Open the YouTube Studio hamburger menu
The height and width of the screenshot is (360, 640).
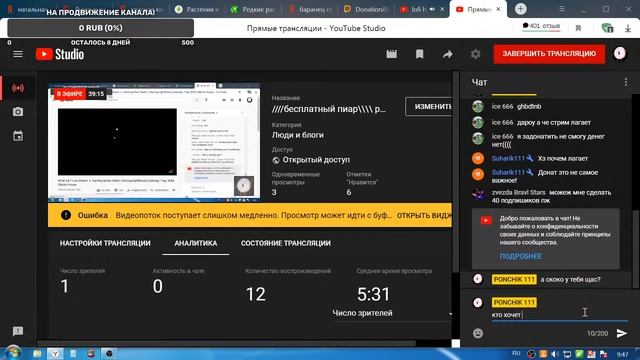(18, 54)
